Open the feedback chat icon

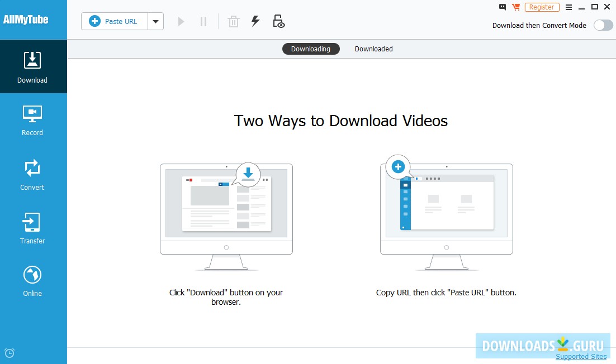(502, 7)
